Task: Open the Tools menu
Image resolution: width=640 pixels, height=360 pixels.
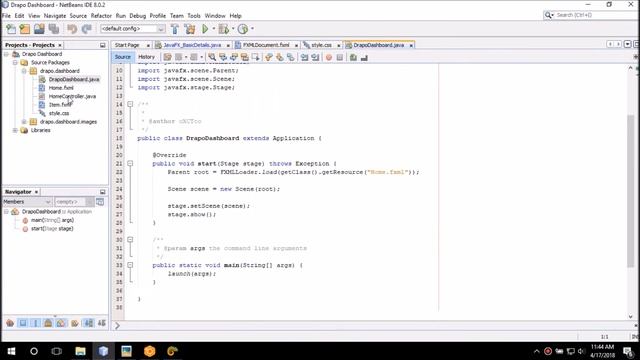Action: (194, 16)
